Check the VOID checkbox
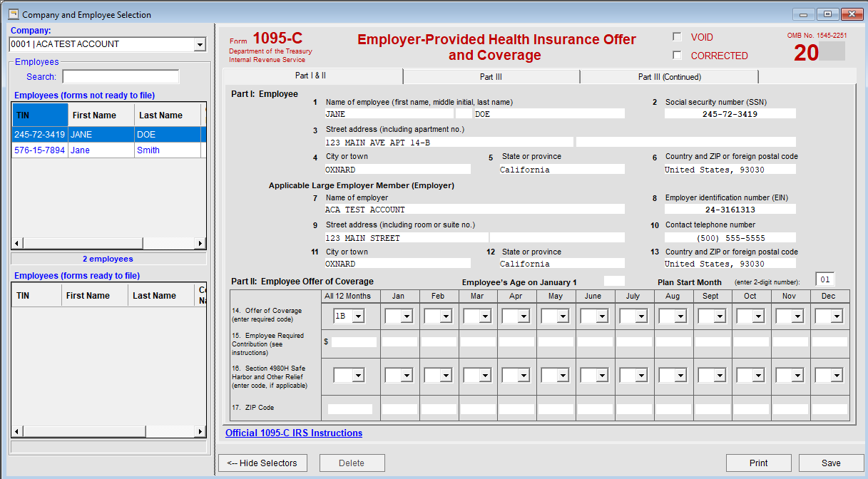The image size is (868, 479). (x=677, y=36)
